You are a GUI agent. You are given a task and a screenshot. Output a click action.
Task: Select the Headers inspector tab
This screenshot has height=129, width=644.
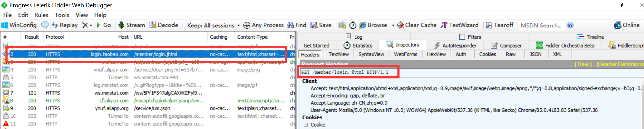[310, 54]
